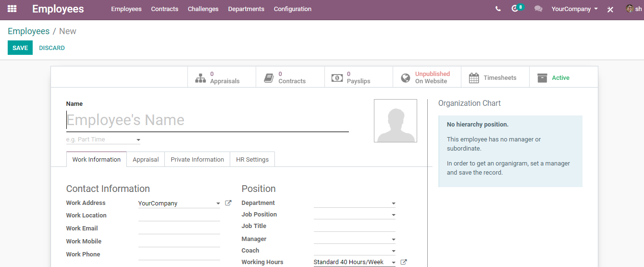Click the debug tools icon
This screenshot has width=644, height=267.
[610, 9]
